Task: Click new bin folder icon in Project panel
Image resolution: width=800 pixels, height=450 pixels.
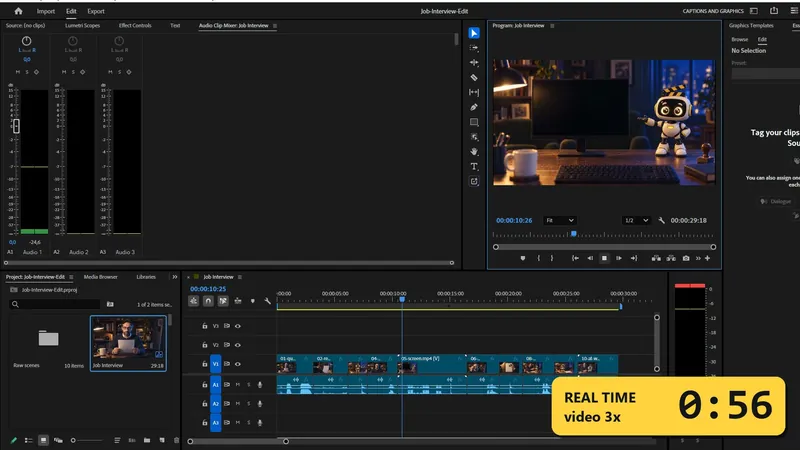Action: point(147,440)
